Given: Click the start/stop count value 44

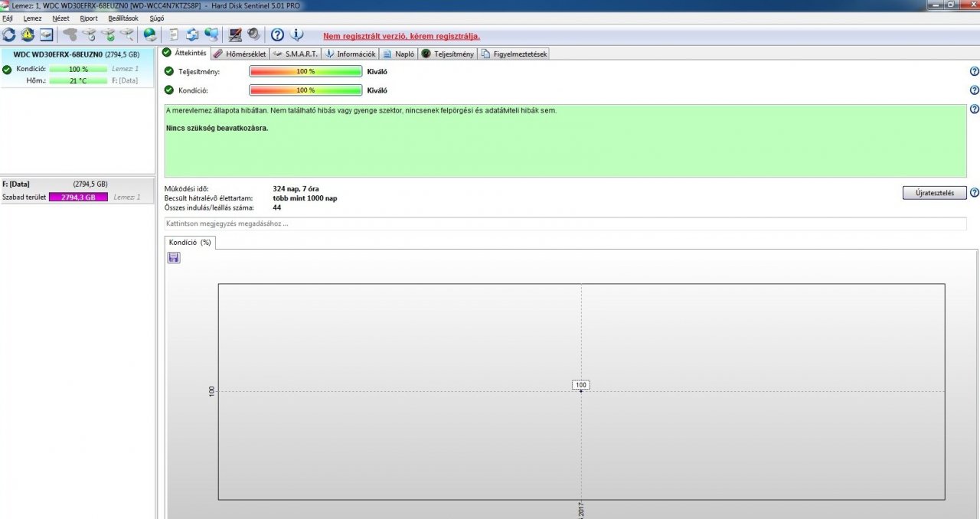Looking at the screenshot, I should [277, 207].
